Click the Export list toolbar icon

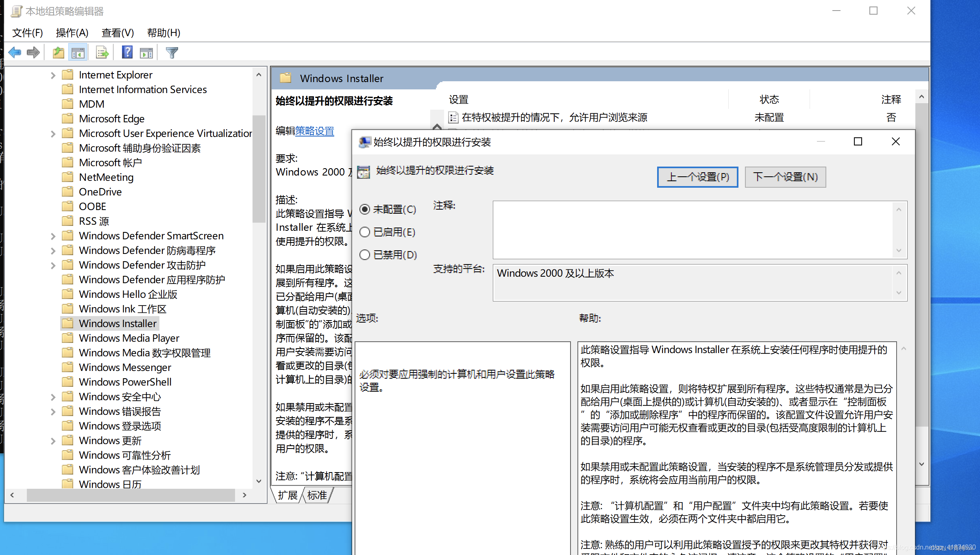point(102,52)
